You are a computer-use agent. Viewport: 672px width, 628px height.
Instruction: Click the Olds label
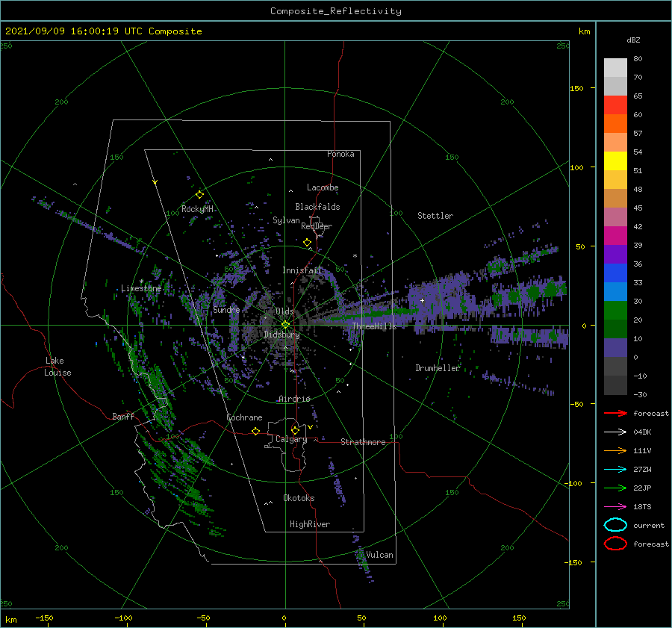click(x=284, y=311)
